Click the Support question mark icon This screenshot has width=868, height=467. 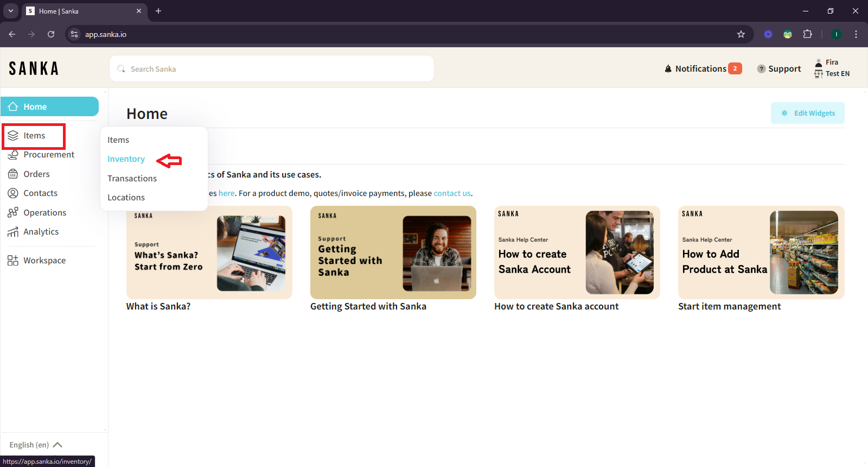[761, 69]
